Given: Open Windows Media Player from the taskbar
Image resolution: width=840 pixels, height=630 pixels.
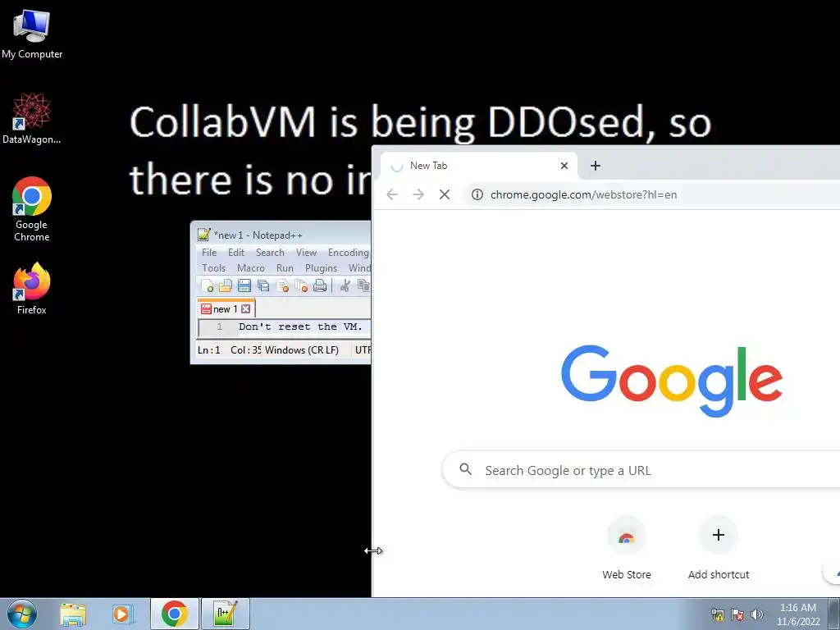Looking at the screenshot, I should (x=122, y=614).
